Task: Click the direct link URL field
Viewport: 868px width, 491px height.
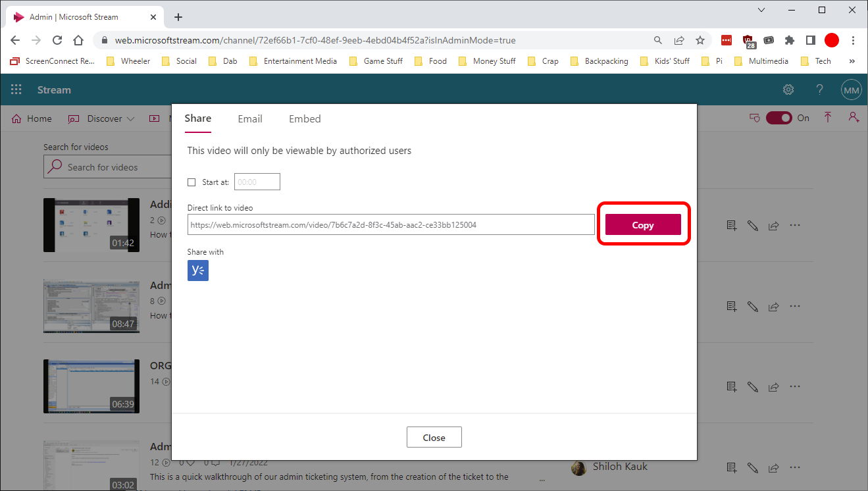Action: click(x=391, y=224)
